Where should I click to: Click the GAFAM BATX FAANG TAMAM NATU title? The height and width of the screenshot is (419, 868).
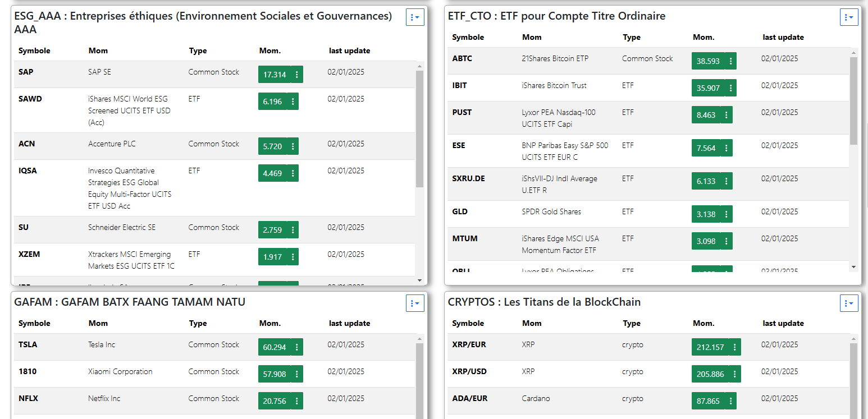pyautogui.click(x=130, y=302)
